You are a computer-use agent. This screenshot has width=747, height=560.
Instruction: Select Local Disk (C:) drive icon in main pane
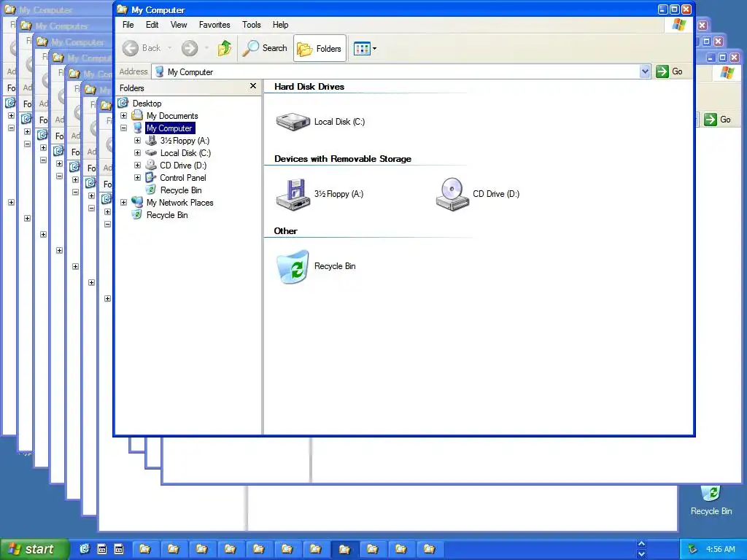pyautogui.click(x=293, y=122)
